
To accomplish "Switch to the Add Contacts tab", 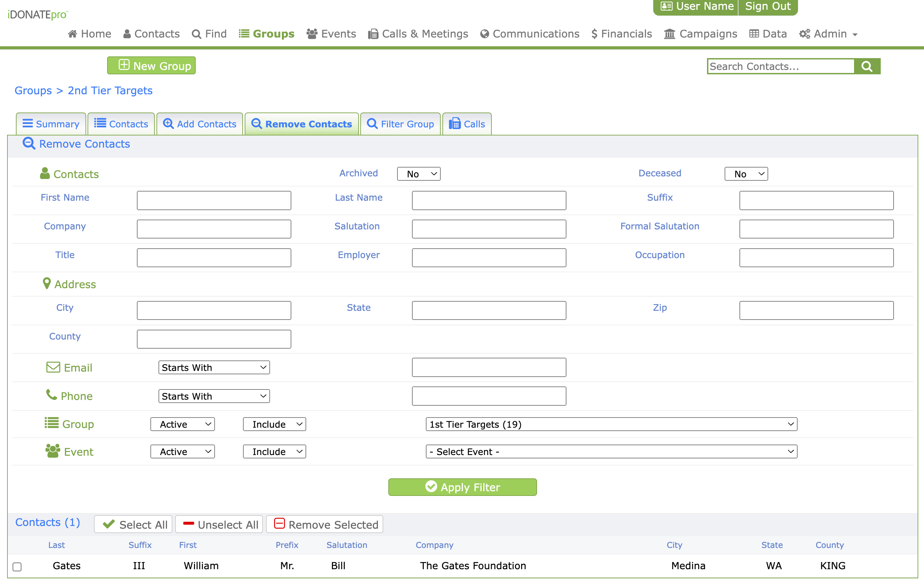I will tap(200, 124).
